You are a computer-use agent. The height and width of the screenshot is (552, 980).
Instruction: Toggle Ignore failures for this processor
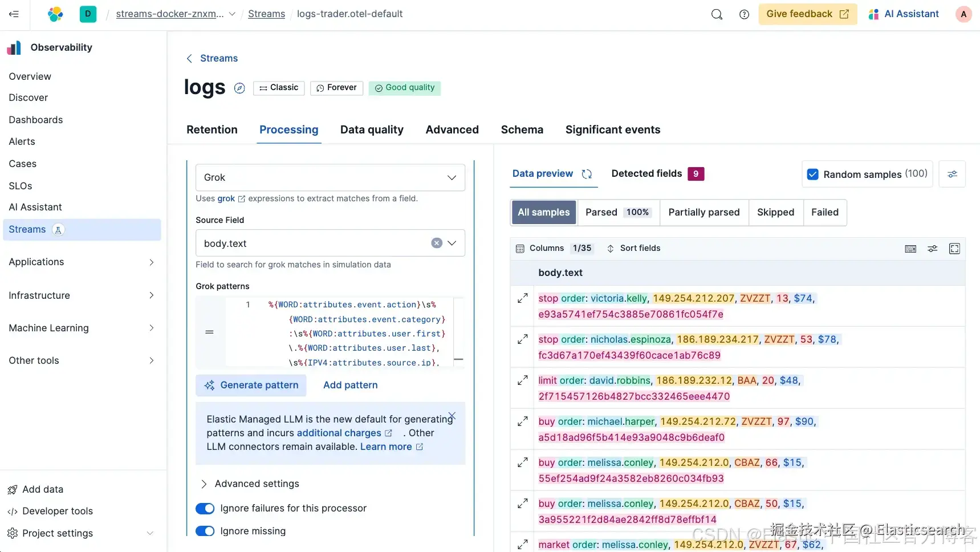point(205,508)
